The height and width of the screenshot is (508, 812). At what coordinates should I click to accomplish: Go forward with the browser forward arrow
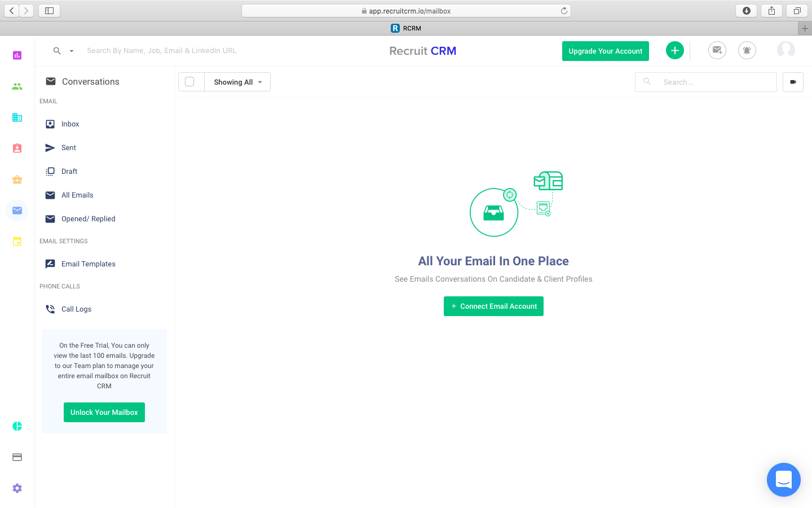[x=26, y=11]
